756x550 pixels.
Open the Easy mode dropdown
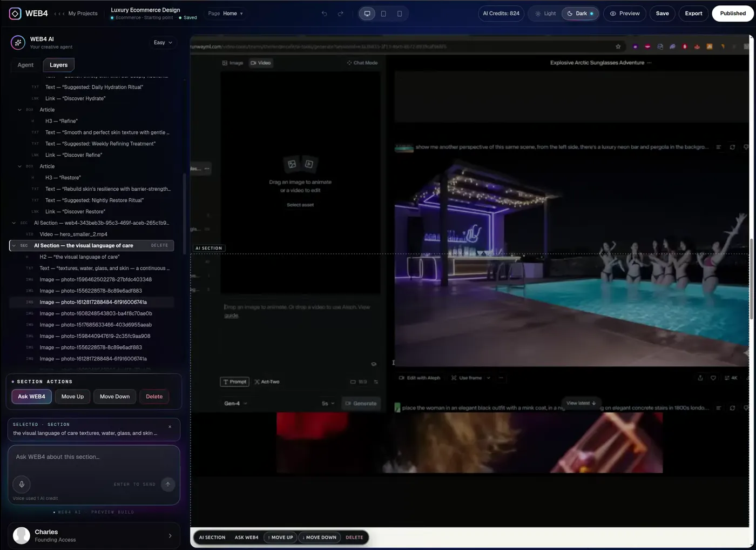[163, 42]
